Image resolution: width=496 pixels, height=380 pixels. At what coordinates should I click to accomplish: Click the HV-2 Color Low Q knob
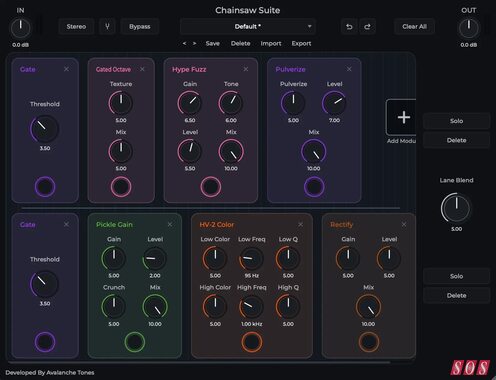click(288, 258)
